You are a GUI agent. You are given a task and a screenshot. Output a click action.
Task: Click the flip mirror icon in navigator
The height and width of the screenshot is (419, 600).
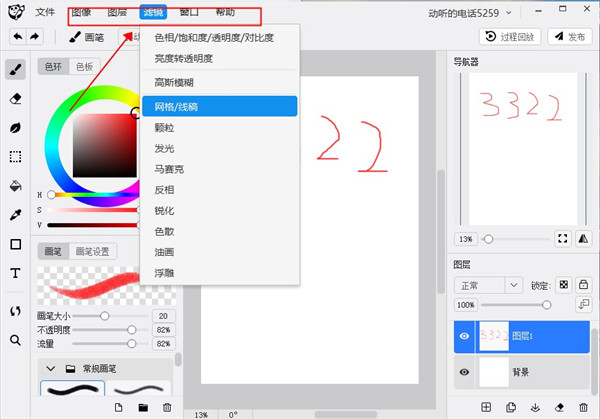583,239
